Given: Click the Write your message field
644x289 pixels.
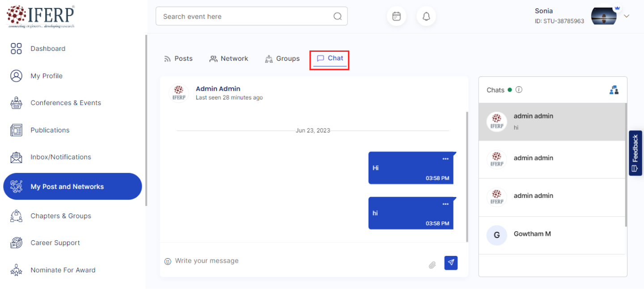Looking at the screenshot, I should click(x=295, y=261).
